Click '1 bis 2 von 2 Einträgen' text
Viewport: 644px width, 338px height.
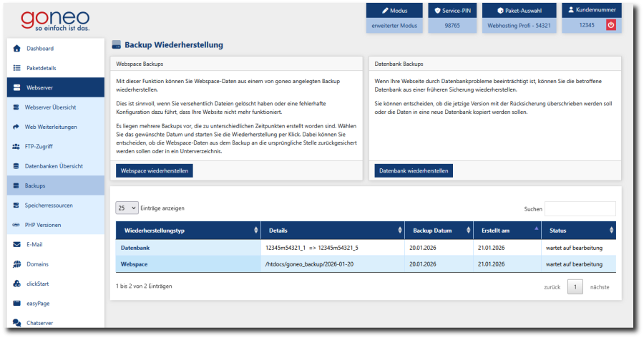pos(144,286)
